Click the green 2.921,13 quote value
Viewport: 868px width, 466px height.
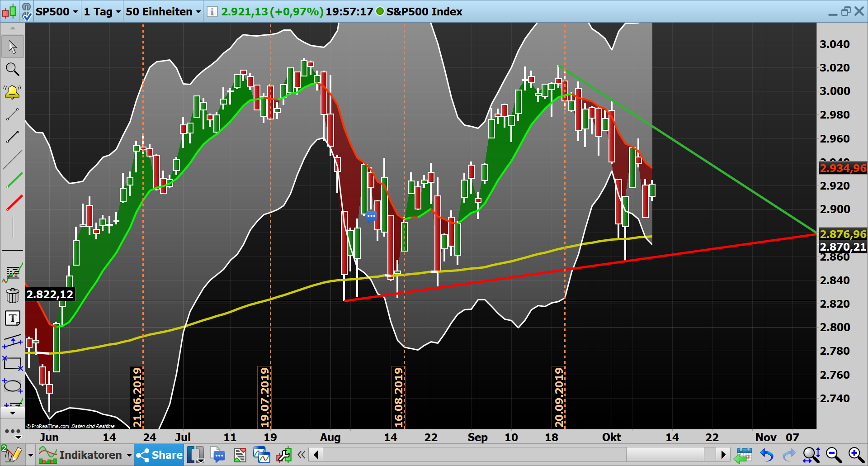[245, 12]
